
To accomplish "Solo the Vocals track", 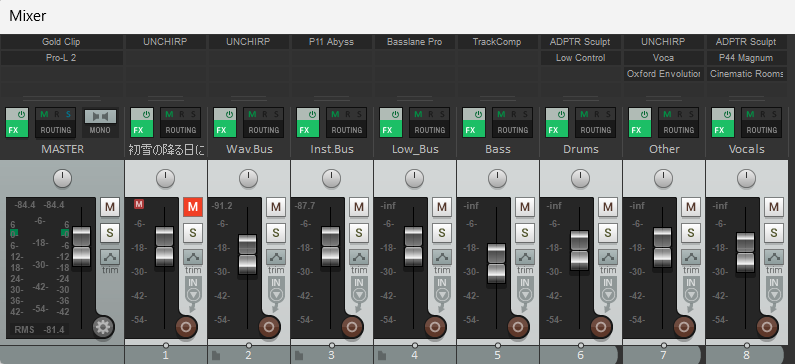I will tap(774, 233).
